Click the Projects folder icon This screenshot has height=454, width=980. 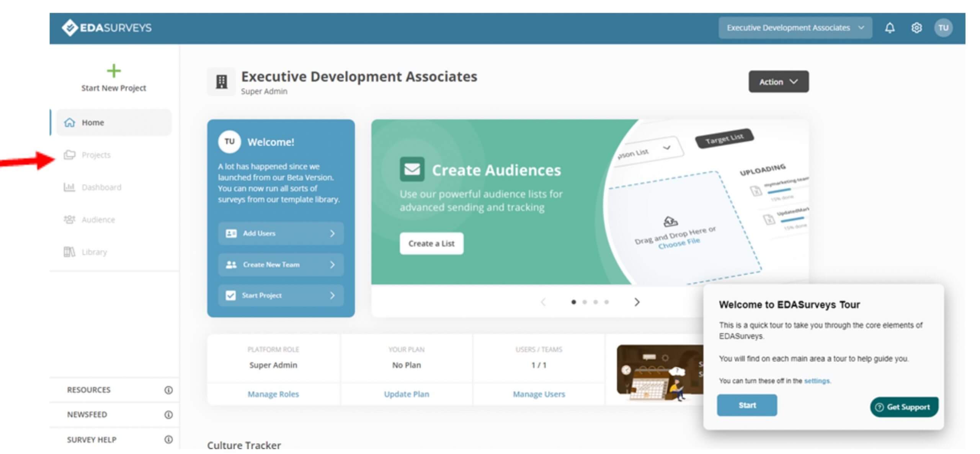click(69, 155)
